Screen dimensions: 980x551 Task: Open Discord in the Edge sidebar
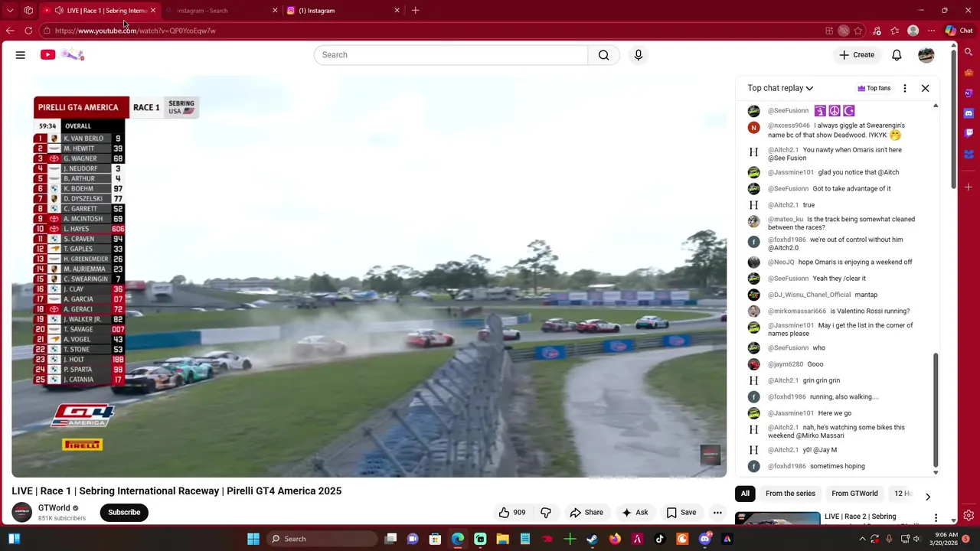[x=969, y=113]
